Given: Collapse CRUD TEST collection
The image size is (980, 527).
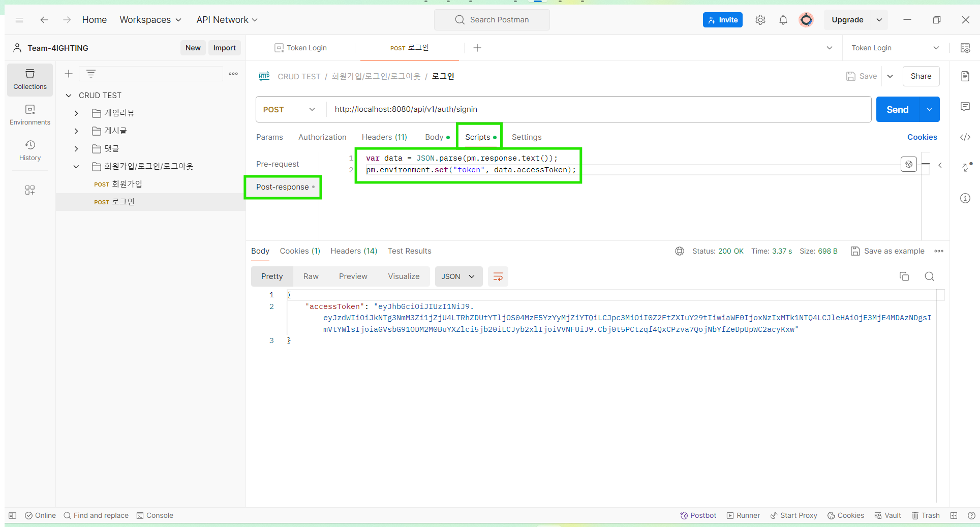Looking at the screenshot, I should coord(69,96).
